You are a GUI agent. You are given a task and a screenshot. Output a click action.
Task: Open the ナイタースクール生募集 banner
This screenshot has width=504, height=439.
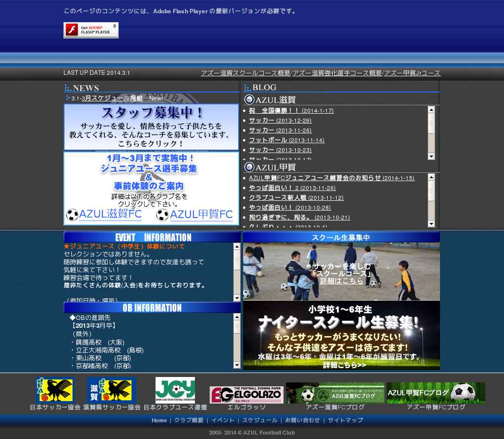click(x=341, y=336)
